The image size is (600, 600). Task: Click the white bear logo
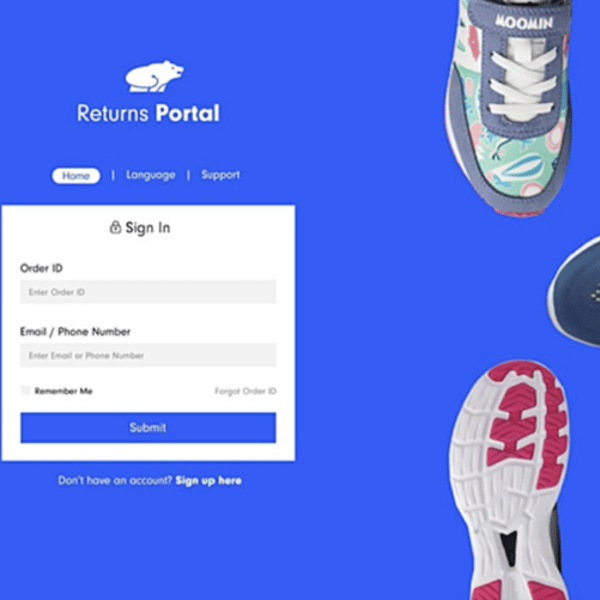(155, 76)
